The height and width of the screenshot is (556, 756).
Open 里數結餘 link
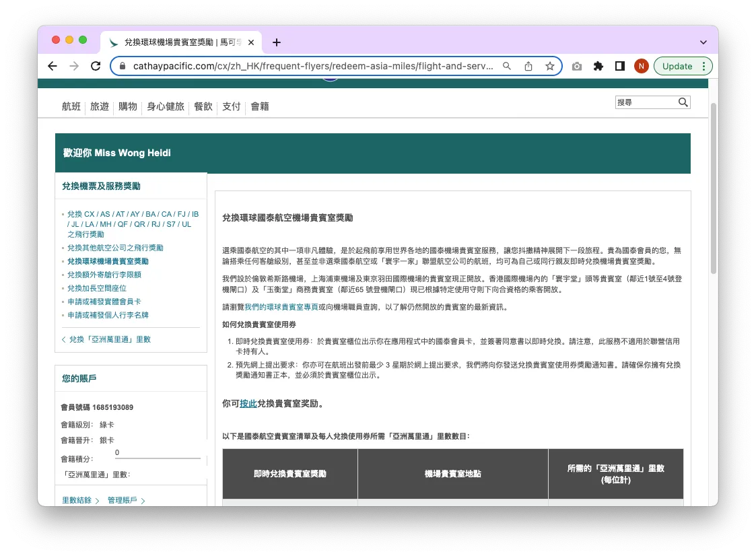click(x=81, y=501)
